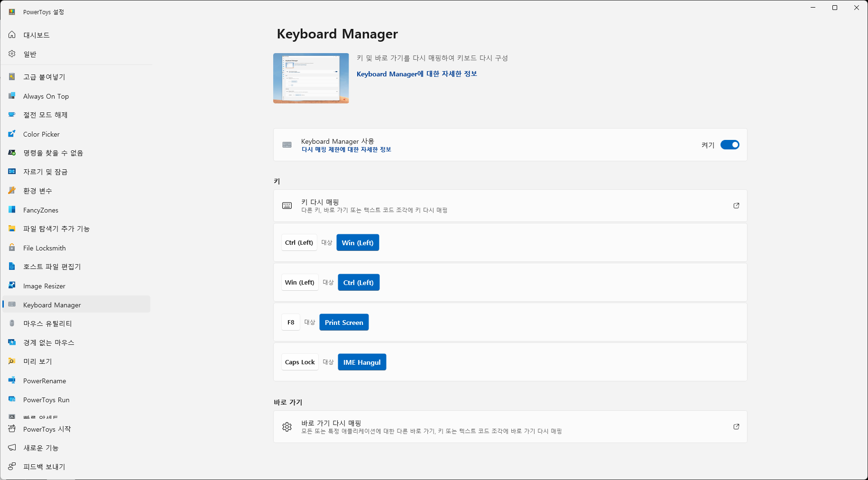Open the PowerToys 시작 icon
This screenshot has height=480, width=868.
tap(12, 429)
